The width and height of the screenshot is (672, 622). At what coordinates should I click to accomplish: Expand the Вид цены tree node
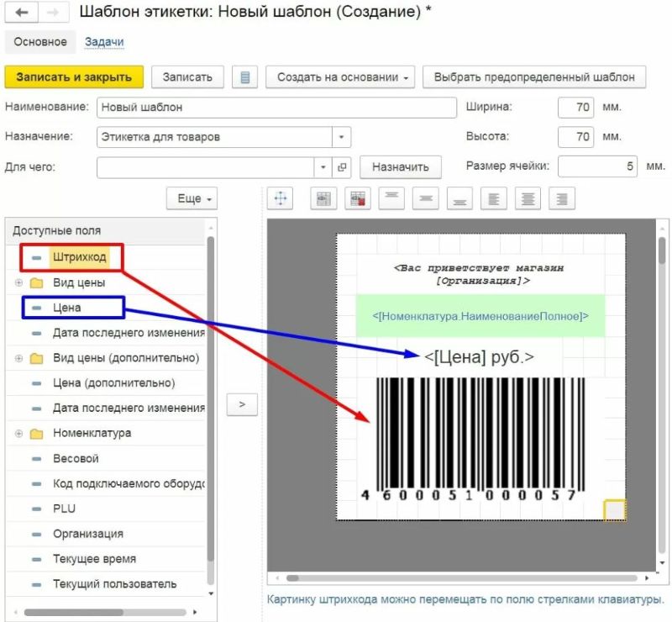coord(18,282)
